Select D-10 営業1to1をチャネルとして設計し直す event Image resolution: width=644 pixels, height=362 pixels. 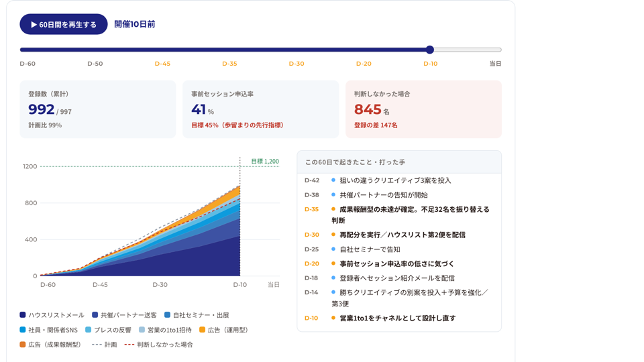point(398,318)
